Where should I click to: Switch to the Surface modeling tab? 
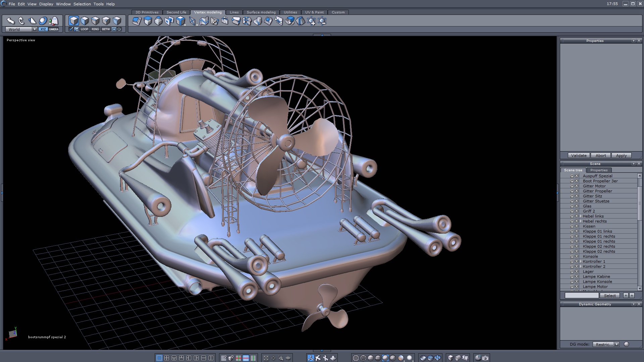point(261,12)
